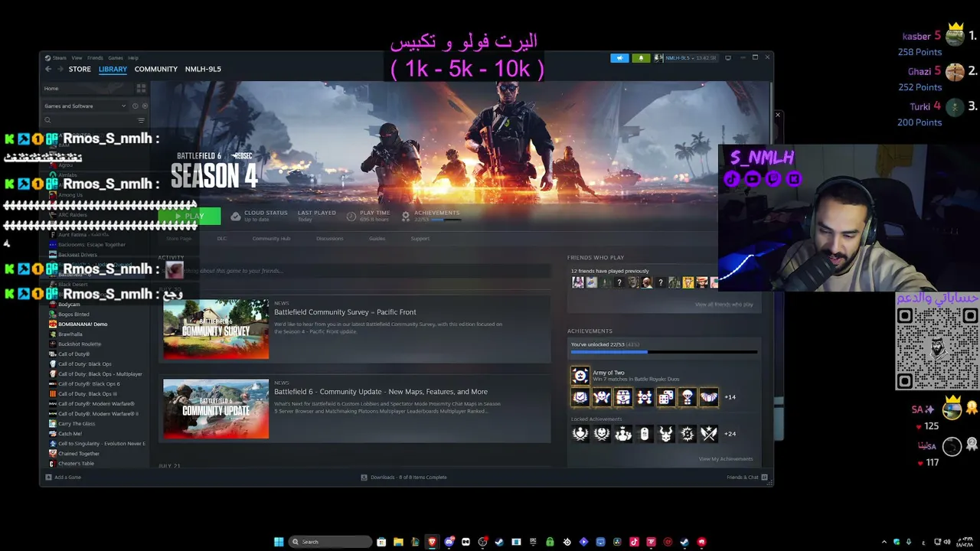Open the Discussions tab

330,239
